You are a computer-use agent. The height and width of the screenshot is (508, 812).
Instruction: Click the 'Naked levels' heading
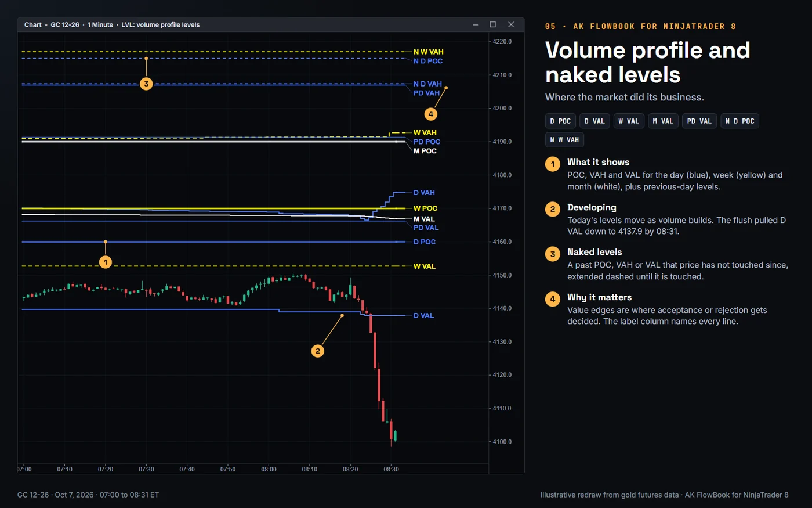[594, 252]
